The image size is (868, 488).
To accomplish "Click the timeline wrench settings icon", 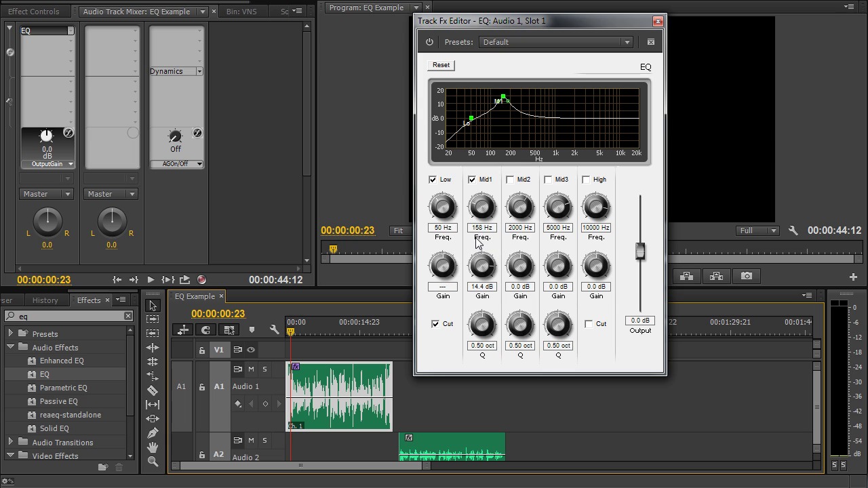I will coord(274,330).
